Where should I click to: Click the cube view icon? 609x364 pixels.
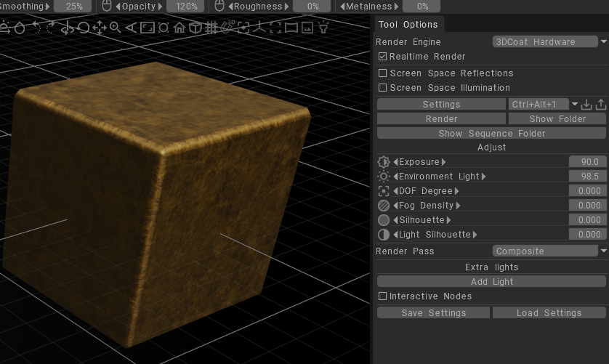195,28
